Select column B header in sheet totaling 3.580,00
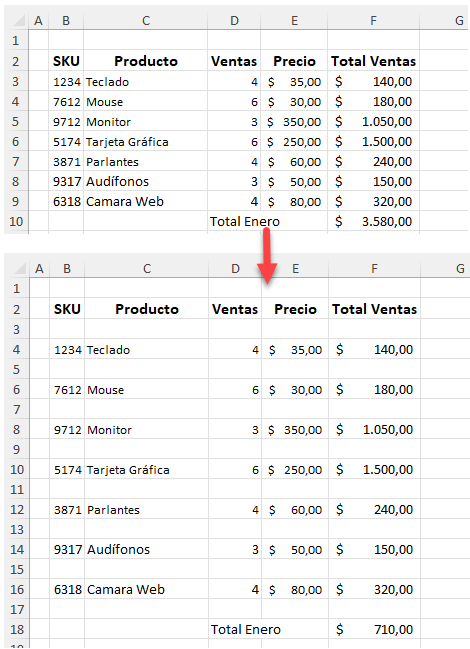The height and width of the screenshot is (649, 470). [x=66, y=20]
